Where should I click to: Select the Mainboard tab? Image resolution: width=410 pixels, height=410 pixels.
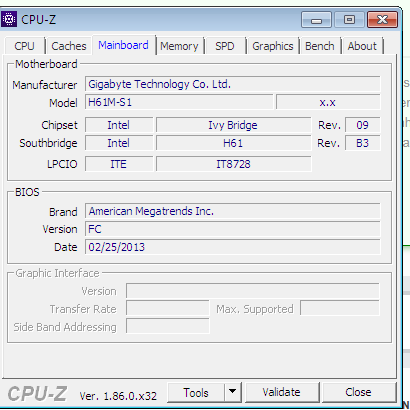click(x=123, y=45)
